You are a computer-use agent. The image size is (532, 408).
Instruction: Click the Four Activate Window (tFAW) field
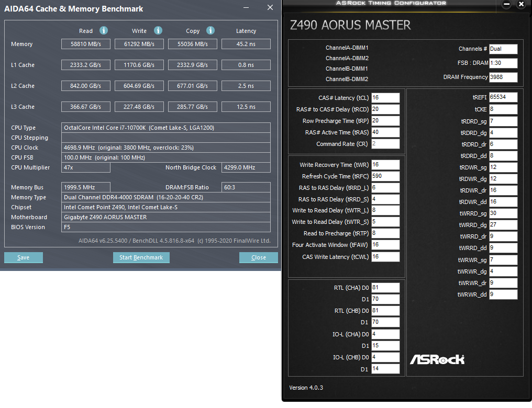(385, 245)
